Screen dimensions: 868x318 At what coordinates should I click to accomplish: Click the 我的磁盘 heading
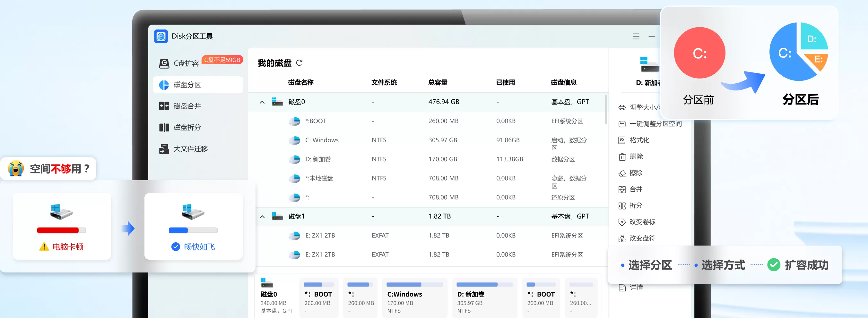point(274,63)
